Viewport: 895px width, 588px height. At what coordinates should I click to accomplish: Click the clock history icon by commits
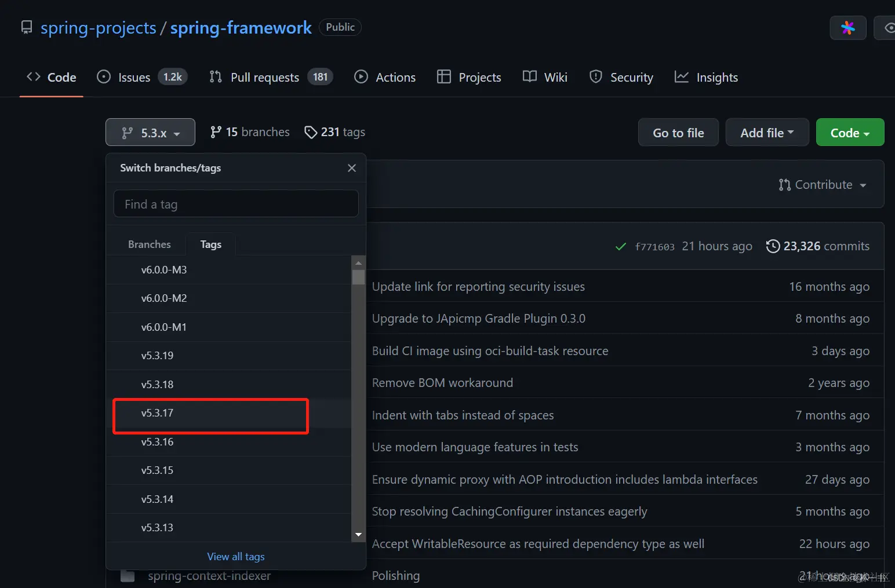pos(773,246)
